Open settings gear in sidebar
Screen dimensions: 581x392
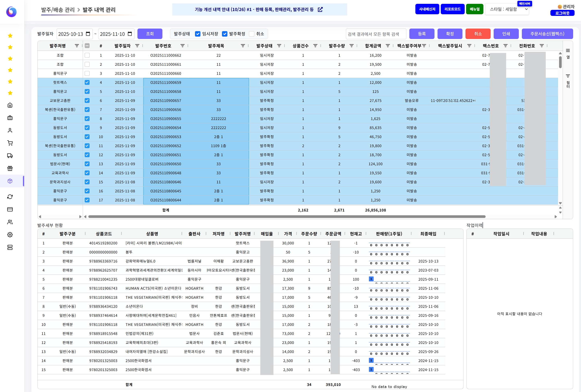[x=10, y=235]
